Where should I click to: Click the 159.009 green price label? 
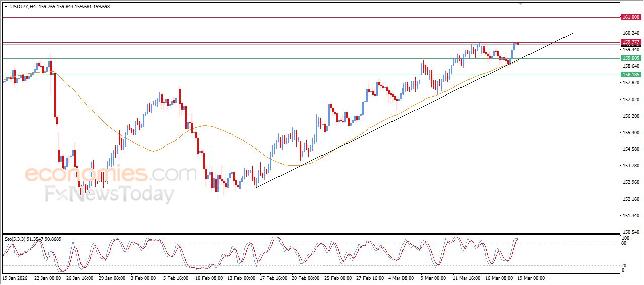click(631, 58)
